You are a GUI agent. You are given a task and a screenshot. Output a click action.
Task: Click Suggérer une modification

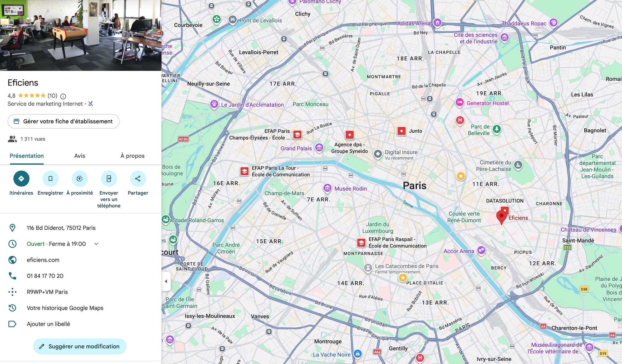(80, 346)
